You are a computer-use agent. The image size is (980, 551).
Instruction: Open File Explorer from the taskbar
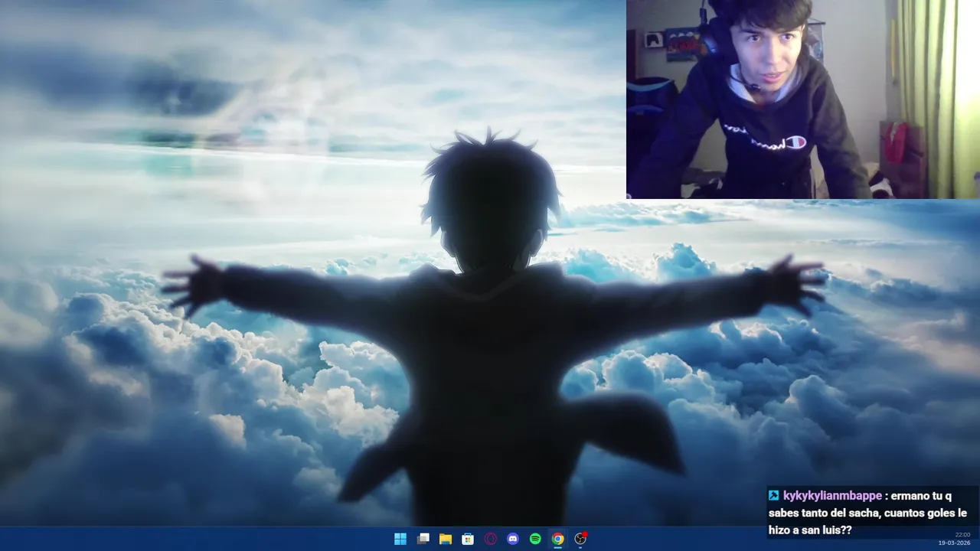pos(445,539)
